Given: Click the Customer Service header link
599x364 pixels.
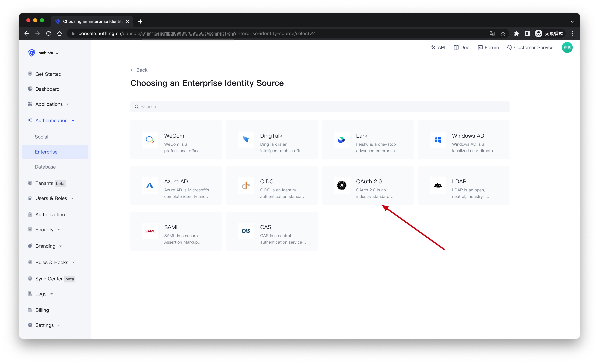Looking at the screenshot, I should point(530,48).
